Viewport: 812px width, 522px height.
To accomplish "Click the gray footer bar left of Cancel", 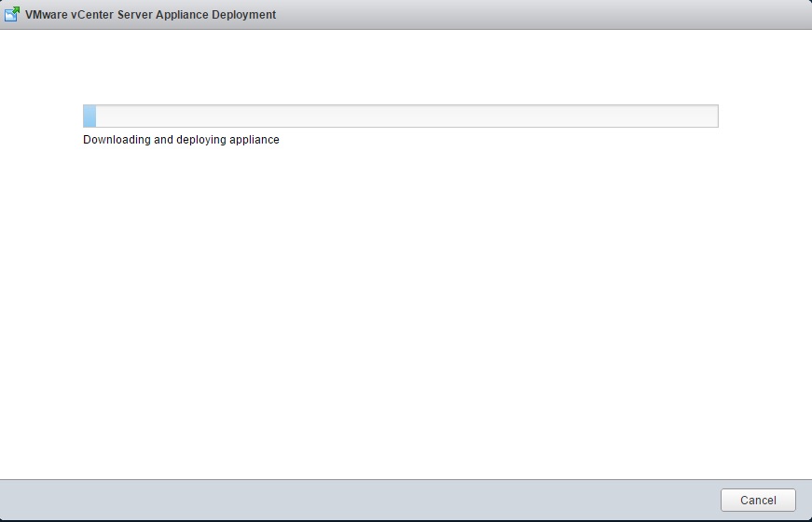I will pyautogui.click(x=373, y=500).
